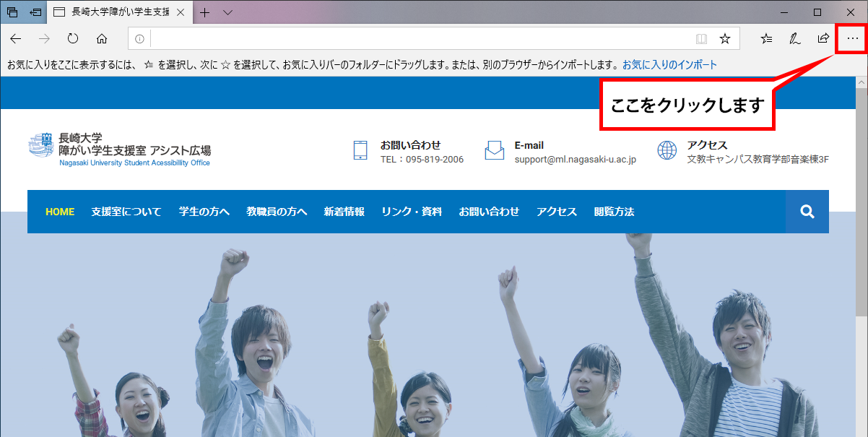The height and width of the screenshot is (437, 868).
Task: Add page to favorites with star icon
Action: click(x=725, y=38)
